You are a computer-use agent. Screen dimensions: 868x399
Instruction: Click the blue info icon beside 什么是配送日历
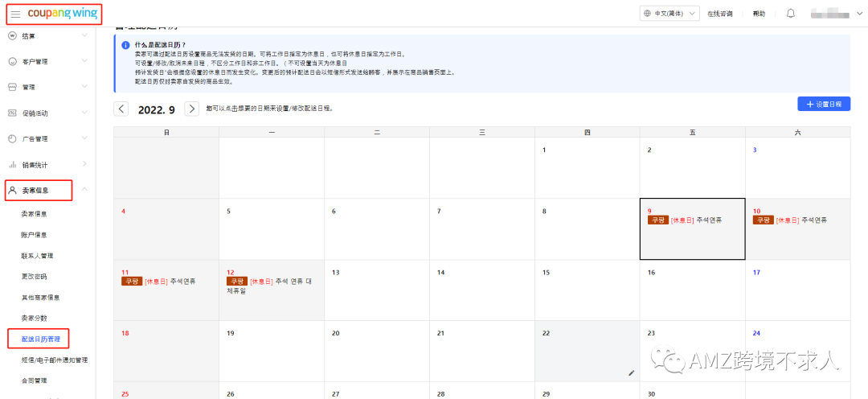tap(125, 45)
